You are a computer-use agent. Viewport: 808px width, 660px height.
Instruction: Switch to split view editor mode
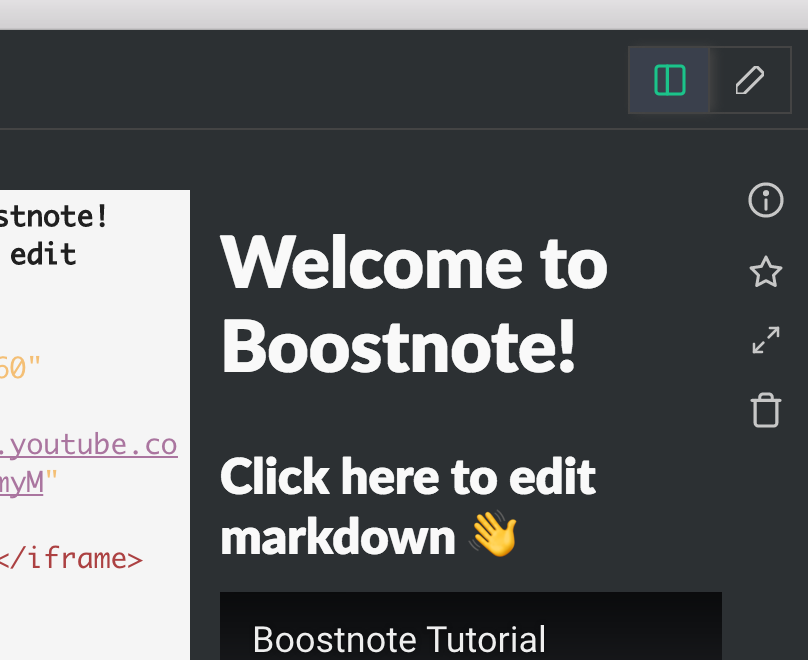669,80
